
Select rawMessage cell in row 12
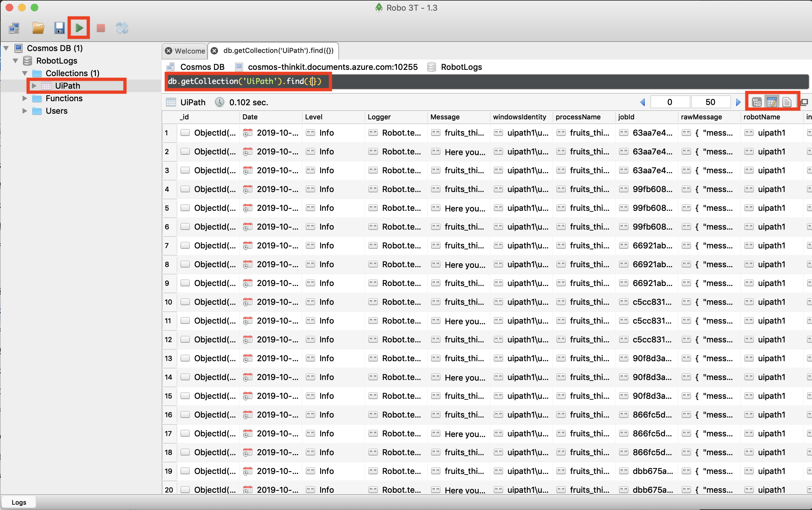tap(709, 340)
